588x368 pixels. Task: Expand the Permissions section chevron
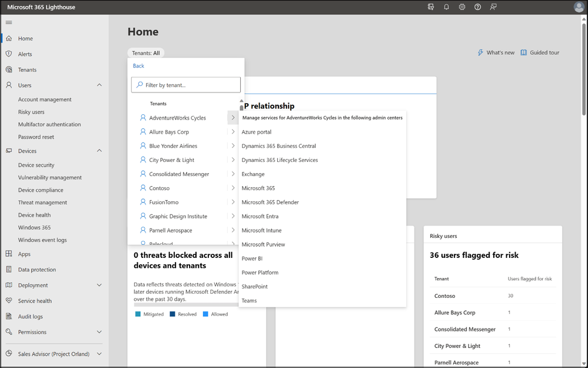tap(99, 332)
